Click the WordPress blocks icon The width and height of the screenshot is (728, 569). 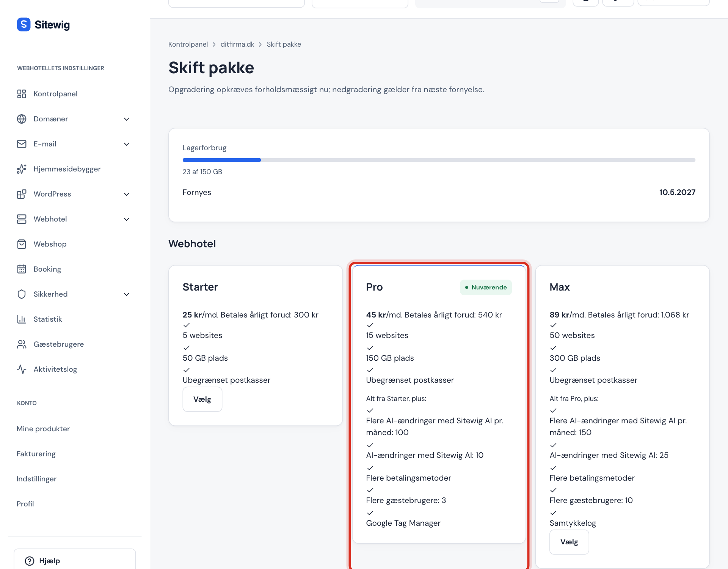(x=22, y=194)
